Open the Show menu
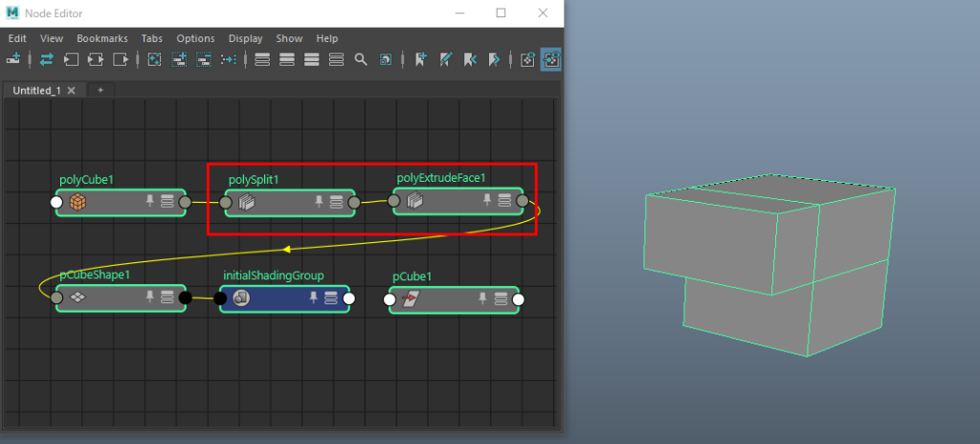Viewport: 980px width, 444px height. 289,39
